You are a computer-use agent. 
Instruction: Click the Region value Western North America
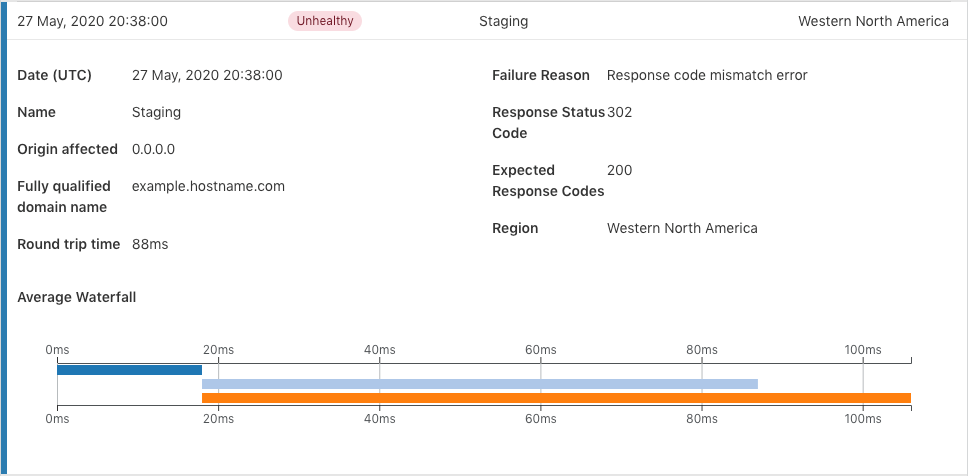(682, 228)
